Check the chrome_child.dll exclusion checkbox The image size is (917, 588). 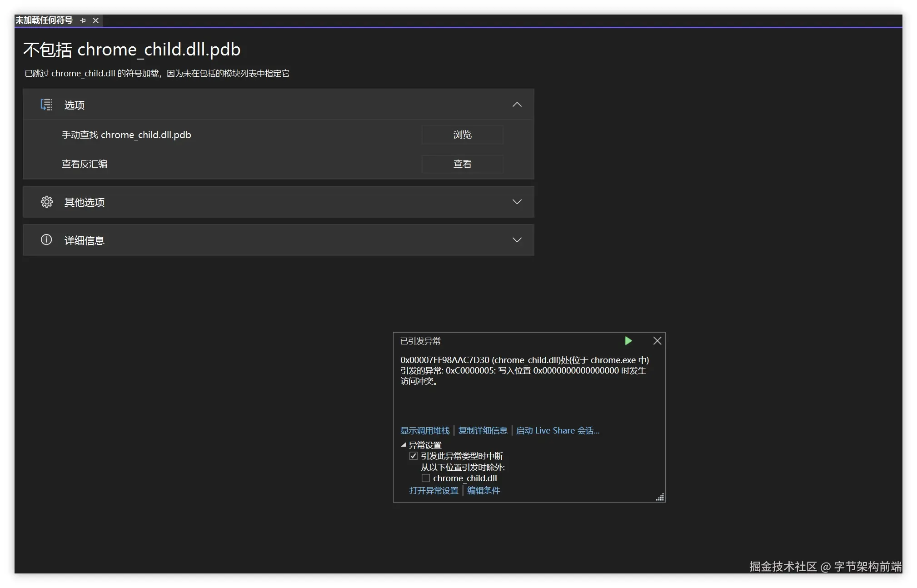[426, 478]
